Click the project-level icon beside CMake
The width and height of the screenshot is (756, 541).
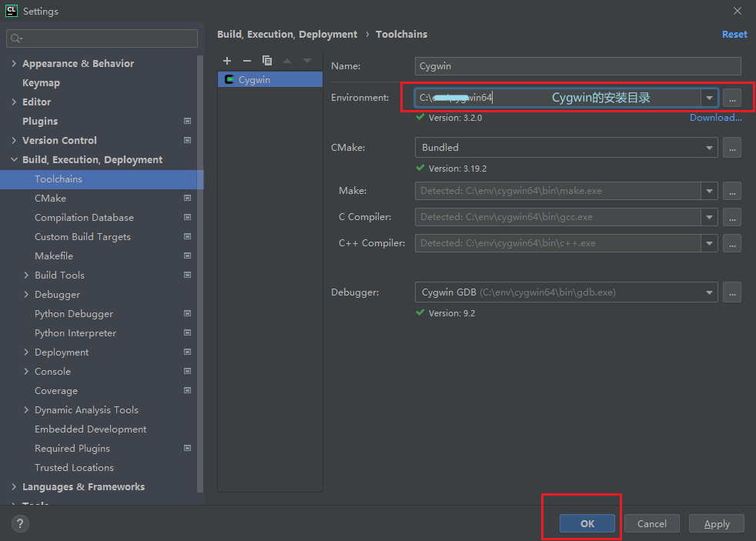[188, 198]
